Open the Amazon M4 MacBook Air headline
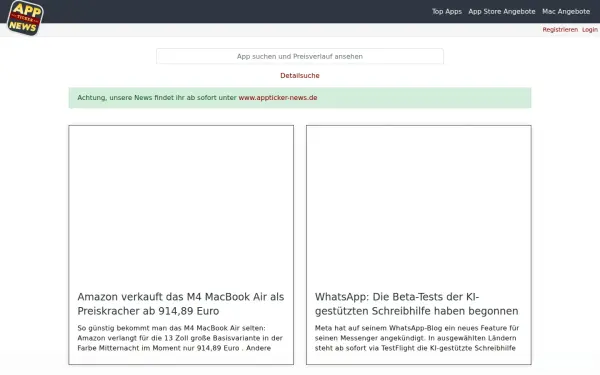 tap(181, 304)
